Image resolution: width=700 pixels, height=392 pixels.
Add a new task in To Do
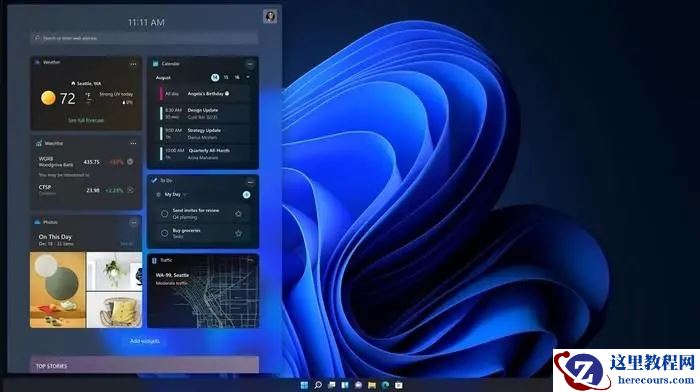[246, 195]
